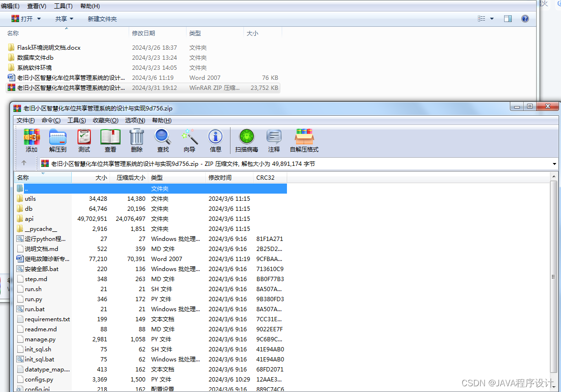The height and width of the screenshot is (392, 561).
Task: Open Explorer 工具(T) menu
Action: 63,6
